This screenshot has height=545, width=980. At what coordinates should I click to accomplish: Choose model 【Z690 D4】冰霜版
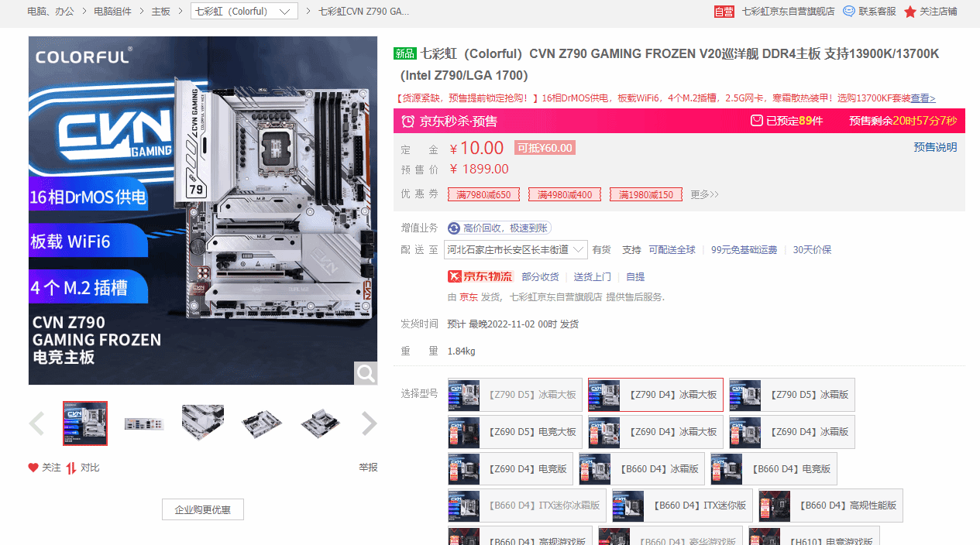click(792, 432)
